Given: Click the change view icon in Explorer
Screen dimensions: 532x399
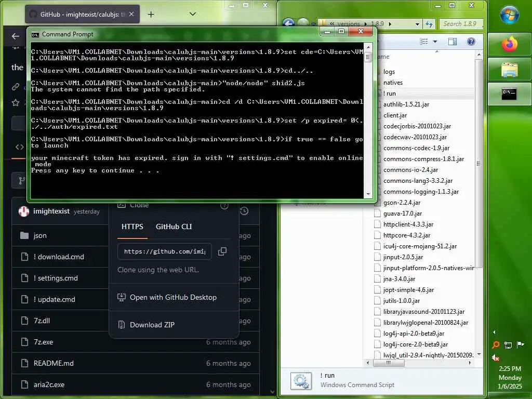Looking at the screenshot, I should 424,42.
